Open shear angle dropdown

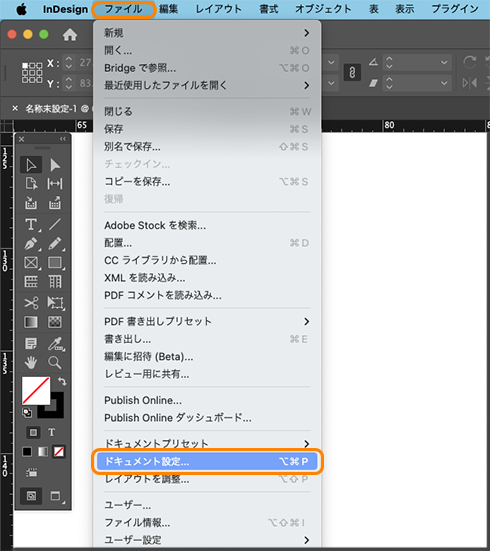coord(444,83)
